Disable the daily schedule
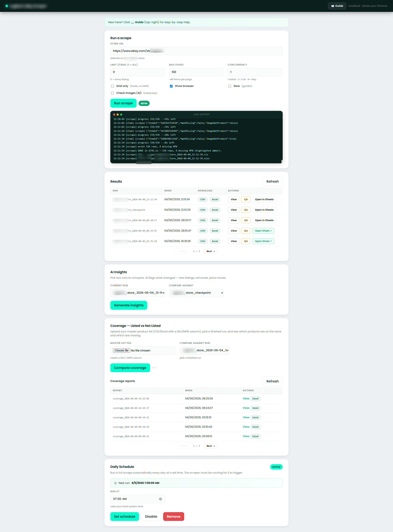This screenshot has width=393, height=532. [x=151, y=517]
